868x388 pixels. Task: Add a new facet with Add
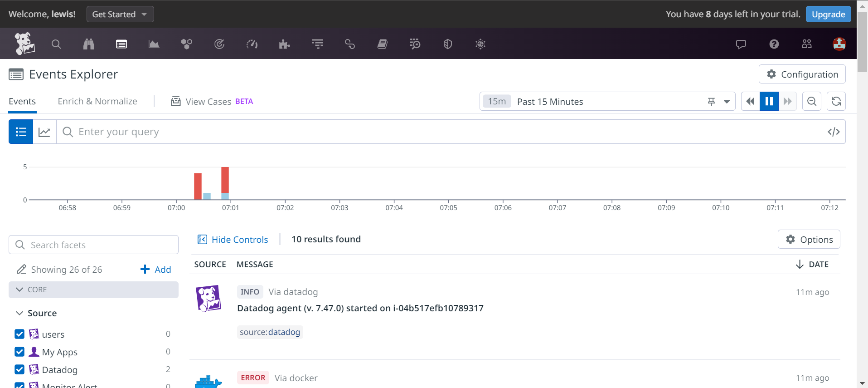pos(156,270)
